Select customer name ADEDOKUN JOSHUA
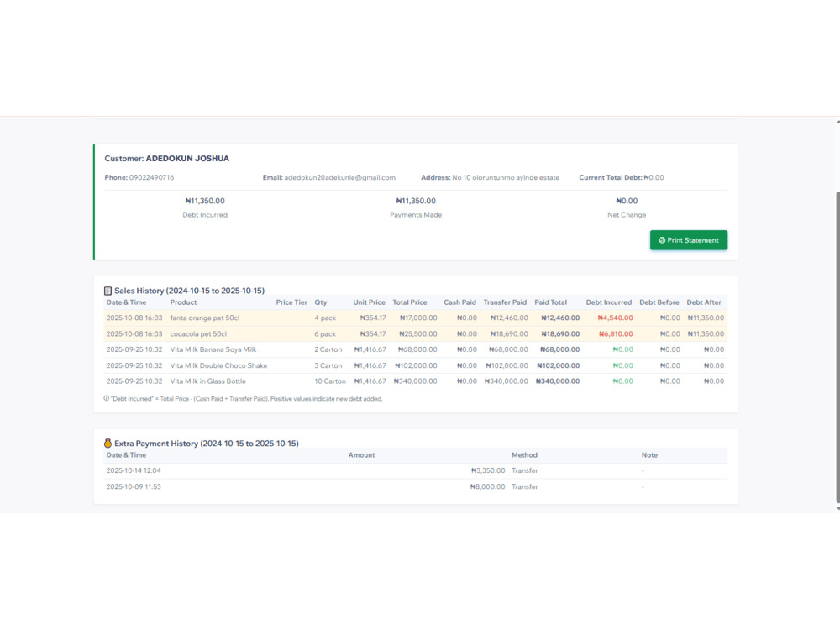The height and width of the screenshot is (630, 840). tap(187, 159)
